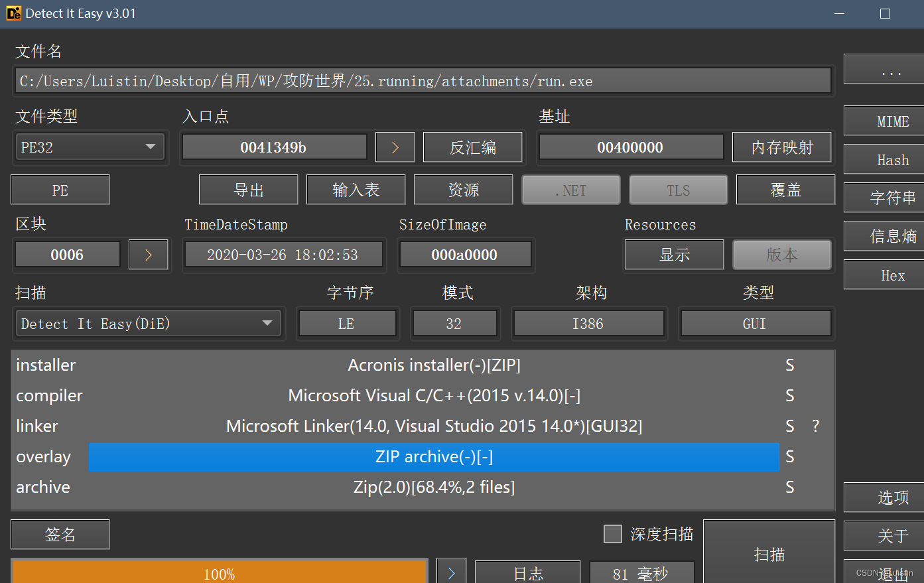This screenshot has width=924, height=583.
Task: View the 资源 resources panel
Action: 463,189
